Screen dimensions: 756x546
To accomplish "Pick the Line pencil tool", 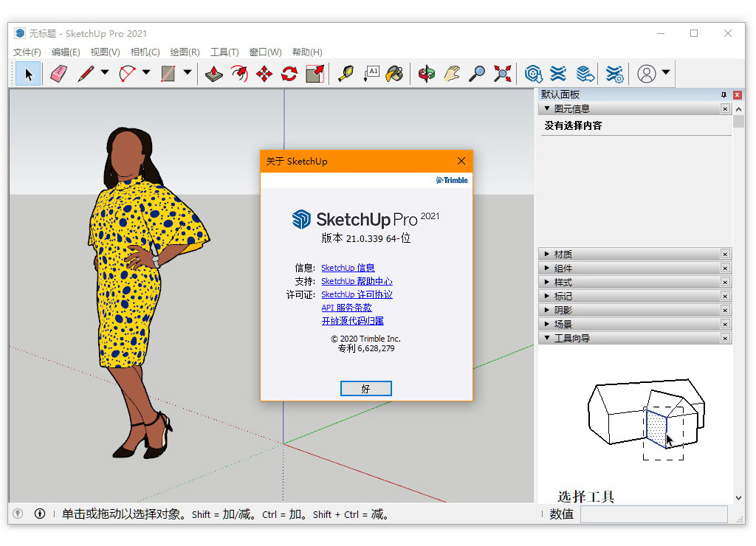I will click(86, 74).
